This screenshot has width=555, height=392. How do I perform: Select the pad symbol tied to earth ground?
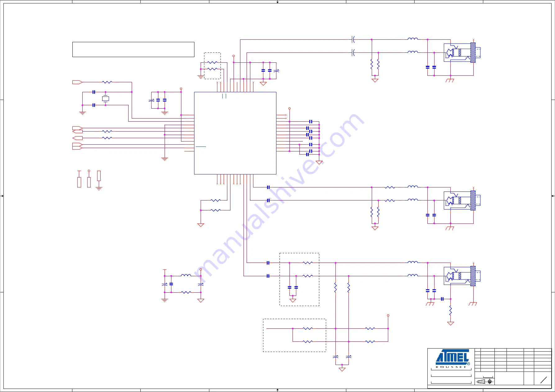[99, 180]
